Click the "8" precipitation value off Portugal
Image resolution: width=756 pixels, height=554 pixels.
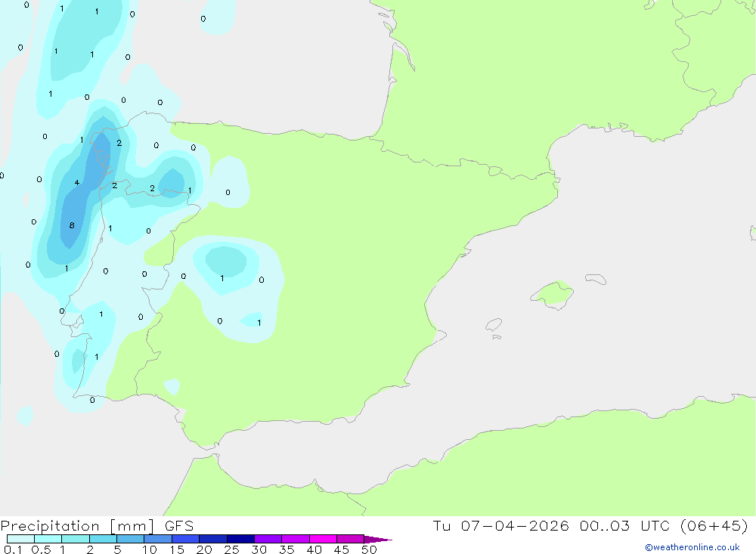(72, 225)
